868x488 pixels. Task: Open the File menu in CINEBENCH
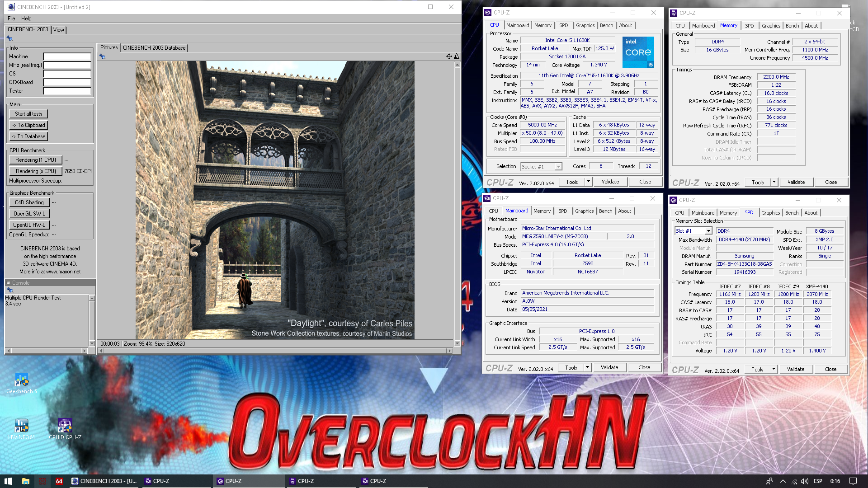[11, 19]
